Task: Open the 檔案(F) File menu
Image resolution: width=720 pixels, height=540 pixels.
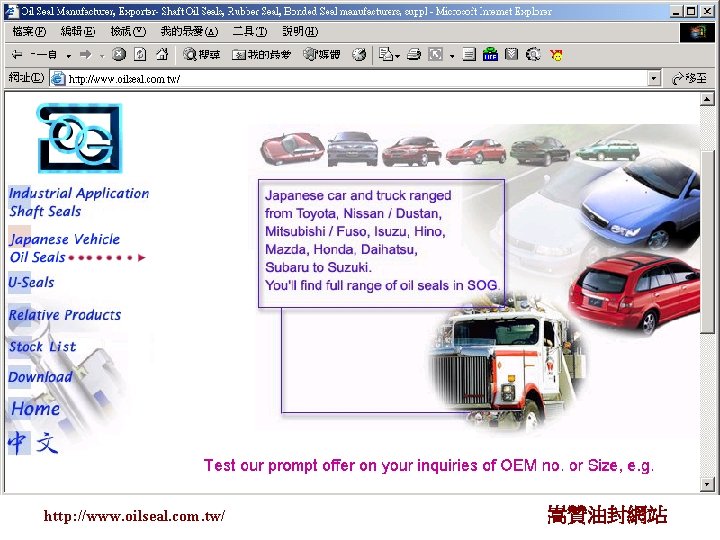Action: pyautogui.click(x=29, y=31)
